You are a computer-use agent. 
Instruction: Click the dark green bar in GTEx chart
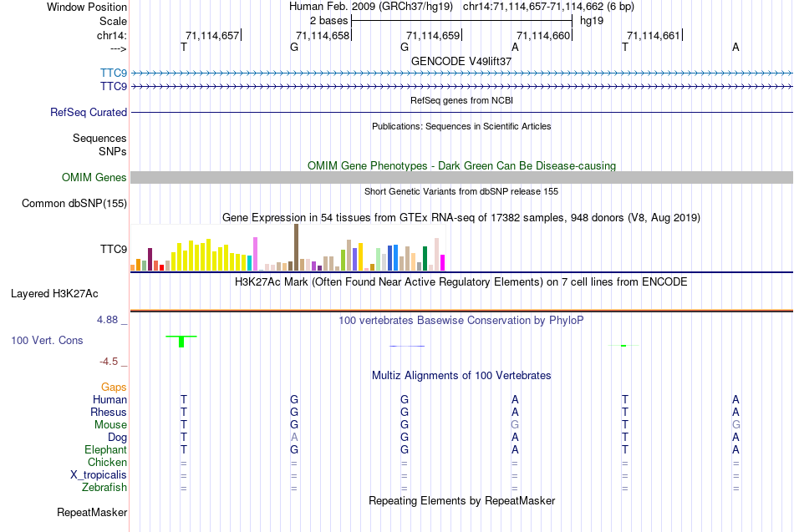coord(425,259)
